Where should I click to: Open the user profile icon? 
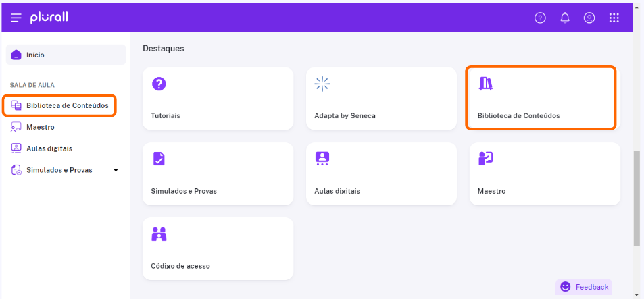[589, 18]
